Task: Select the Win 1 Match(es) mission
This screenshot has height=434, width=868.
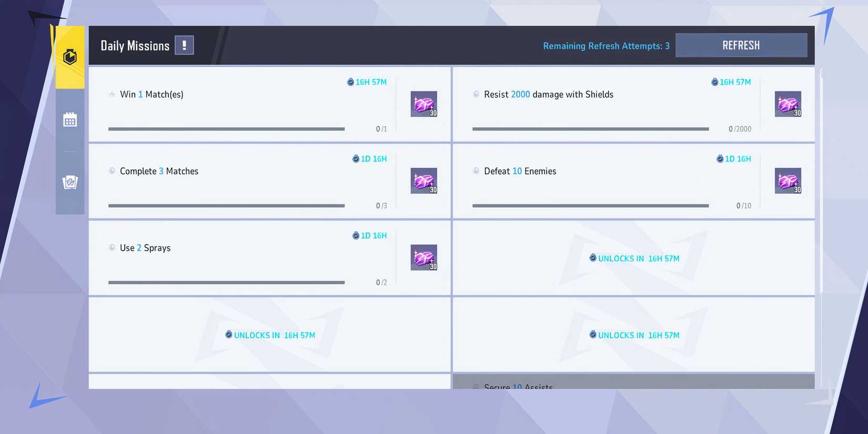Action: (152, 95)
